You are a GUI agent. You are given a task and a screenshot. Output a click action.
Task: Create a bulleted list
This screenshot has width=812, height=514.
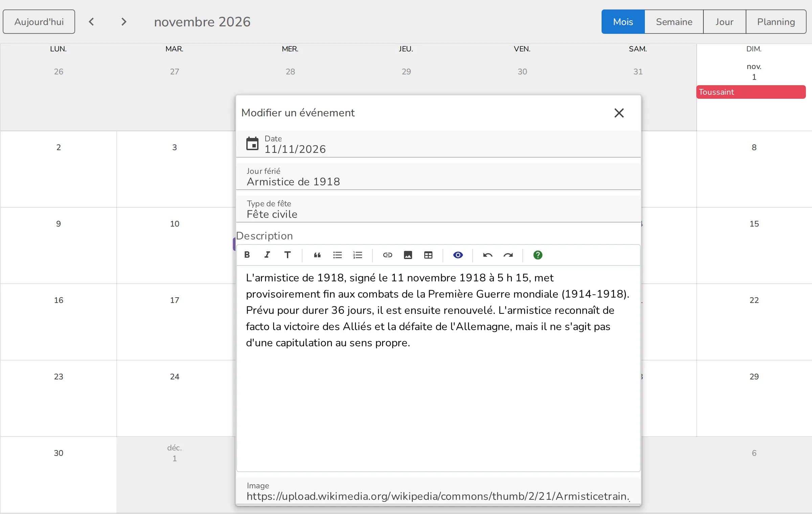click(337, 255)
